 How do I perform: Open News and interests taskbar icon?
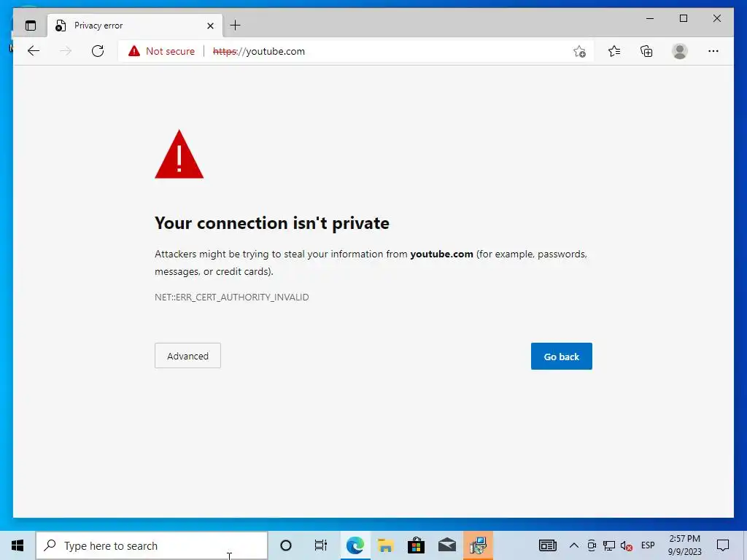(547, 545)
